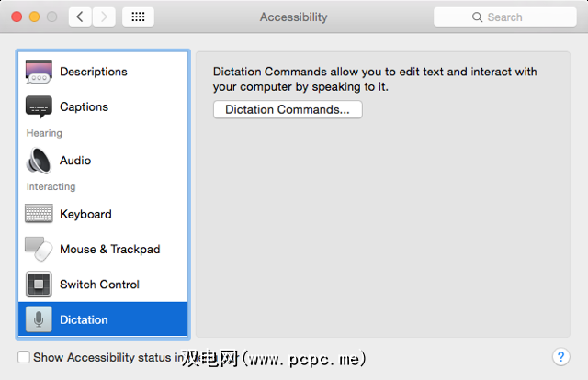Screen dimensions: 588x380
Task: Select Descriptions label in the list
Action: (x=94, y=72)
